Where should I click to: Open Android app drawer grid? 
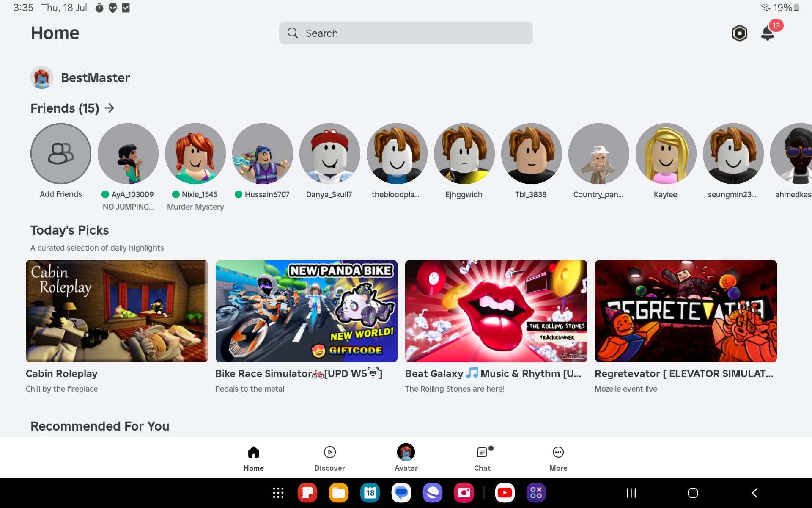[x=278, y=493]
